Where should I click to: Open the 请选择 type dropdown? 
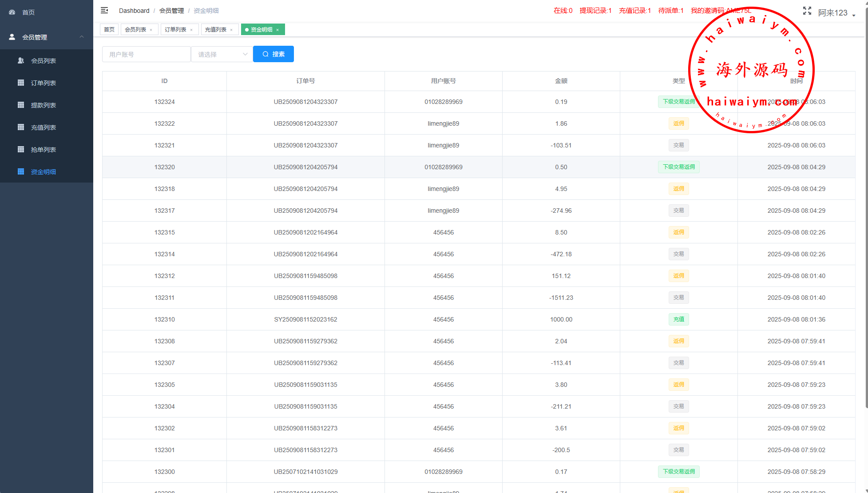(x=222, y=54)
